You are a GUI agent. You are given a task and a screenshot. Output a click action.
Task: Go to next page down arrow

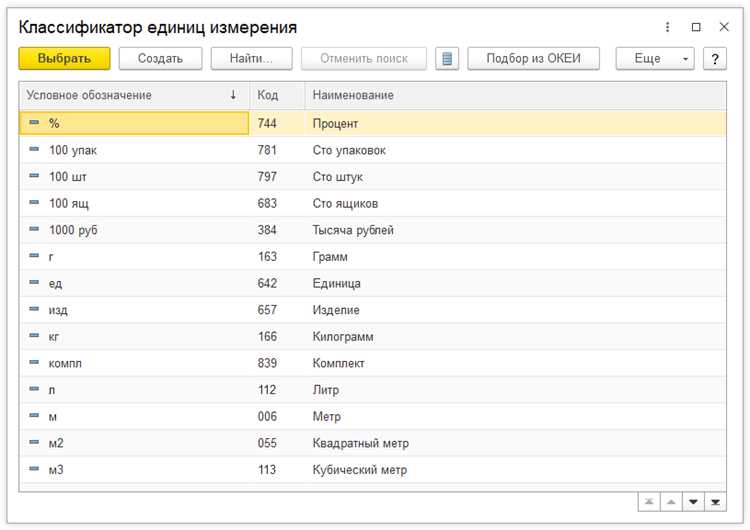coord(693,502)
